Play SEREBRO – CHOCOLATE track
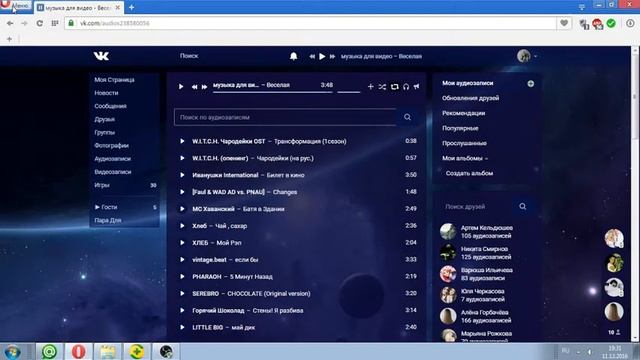 point(182,293)
